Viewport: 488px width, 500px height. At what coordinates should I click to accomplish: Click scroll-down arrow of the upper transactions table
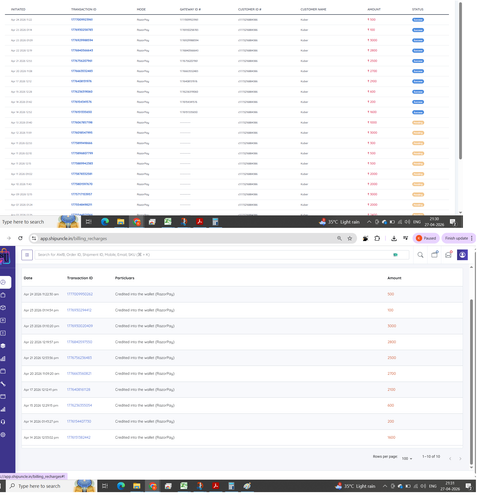coord(460,212)
